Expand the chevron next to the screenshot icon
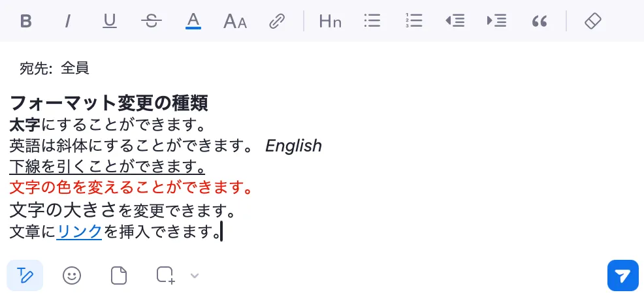644x299 pixels. point(195,275)
